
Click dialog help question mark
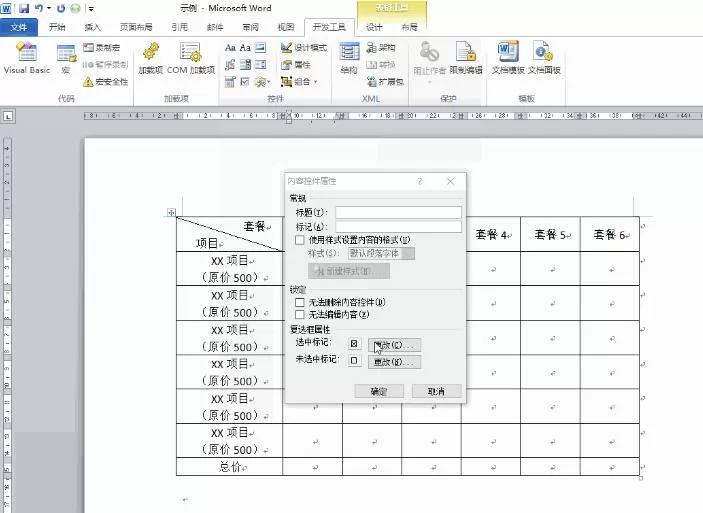coord(420,181)
